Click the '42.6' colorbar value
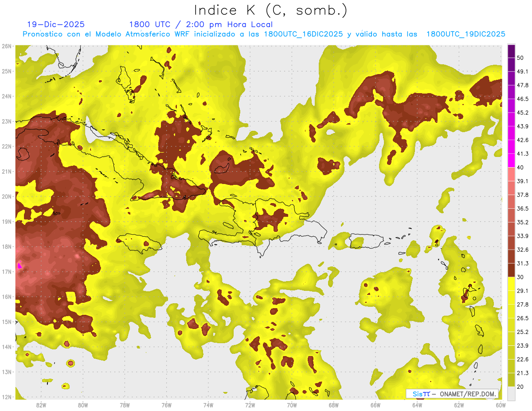Viewport: 532px width, 411px height. click(523, 140)
